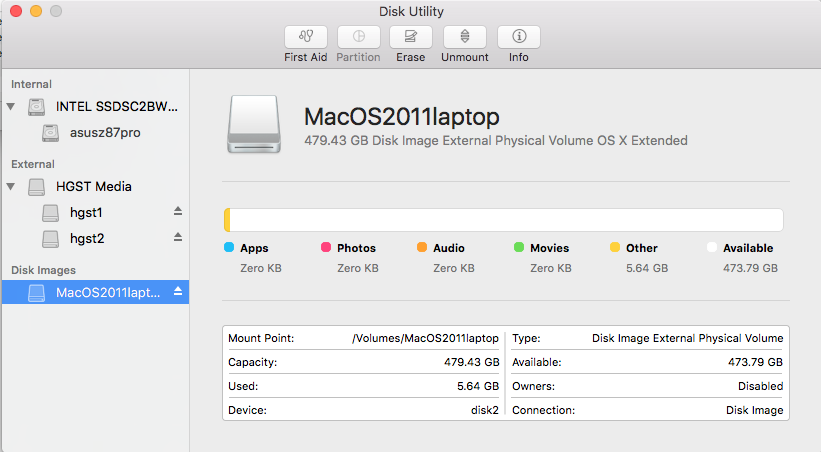Click the hgst2 drive icon
The height and width of the screenshot is (452, 821).
point(50,239)
